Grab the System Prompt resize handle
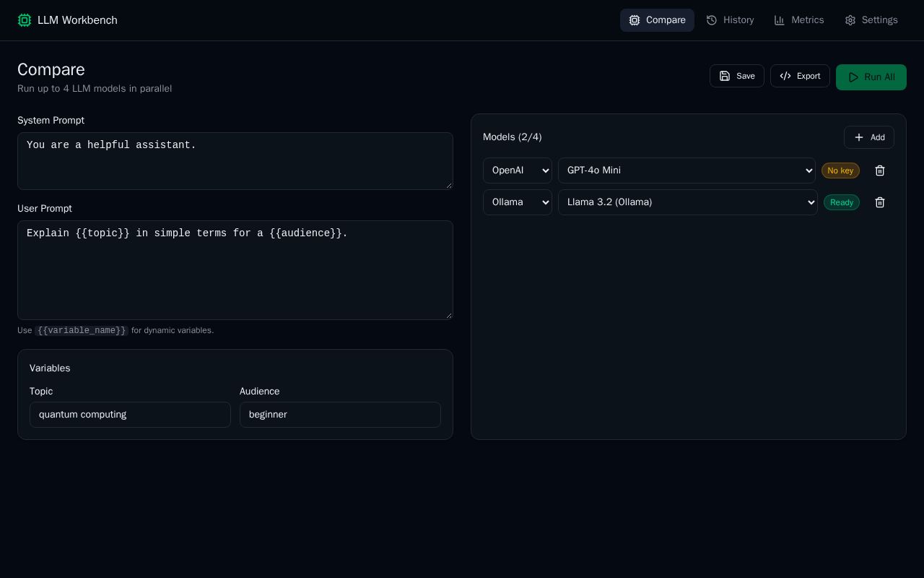 click(448, 185)
